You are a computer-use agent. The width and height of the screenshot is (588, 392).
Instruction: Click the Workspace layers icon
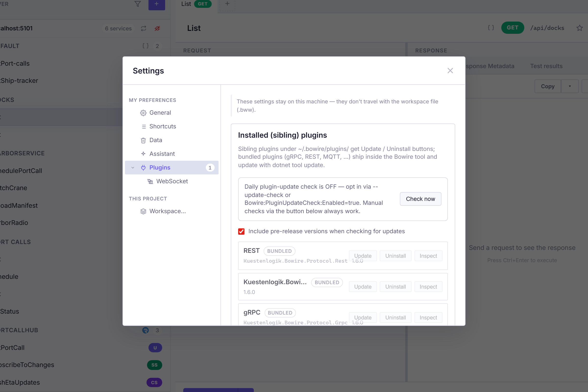[143, 211]
